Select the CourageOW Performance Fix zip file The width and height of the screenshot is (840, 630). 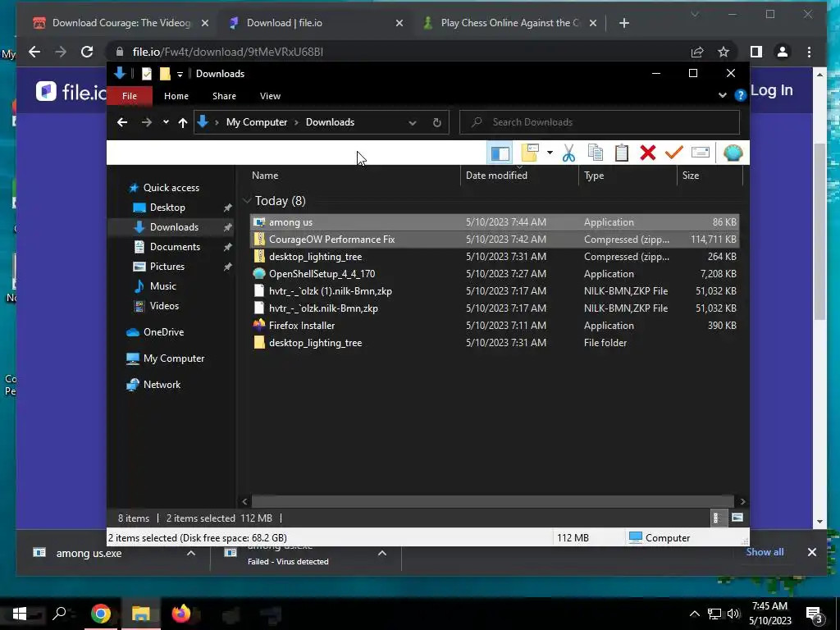(x=495, y=239)
